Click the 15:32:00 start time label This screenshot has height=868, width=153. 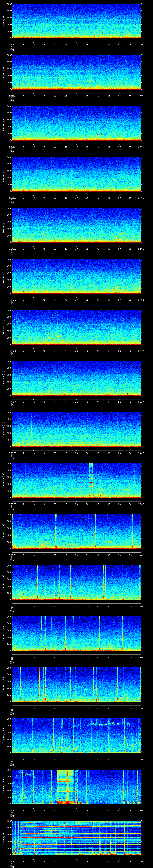click(12, 810)
